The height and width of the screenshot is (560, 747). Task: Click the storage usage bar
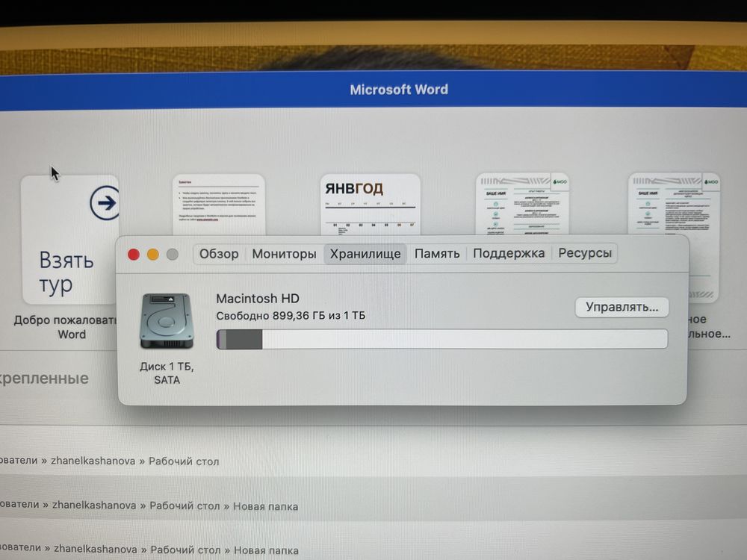click(442, 339)
